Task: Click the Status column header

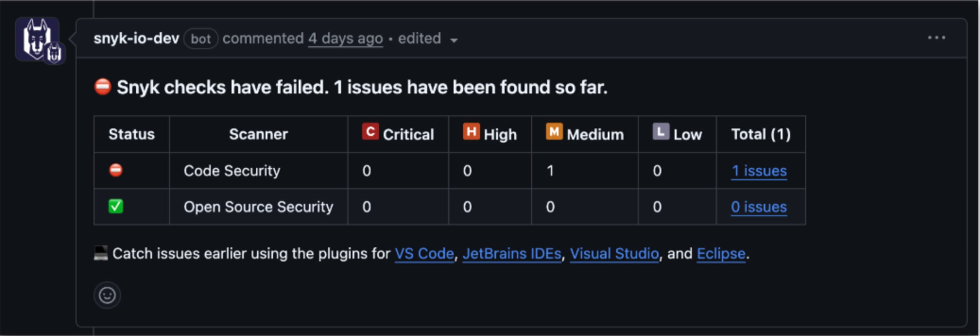Action: point(131,134)
